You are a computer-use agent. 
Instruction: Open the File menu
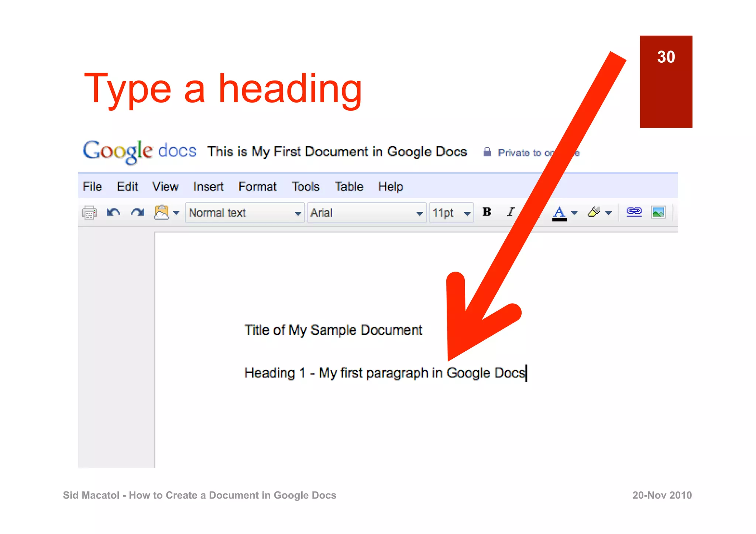[x=92, y=186]
